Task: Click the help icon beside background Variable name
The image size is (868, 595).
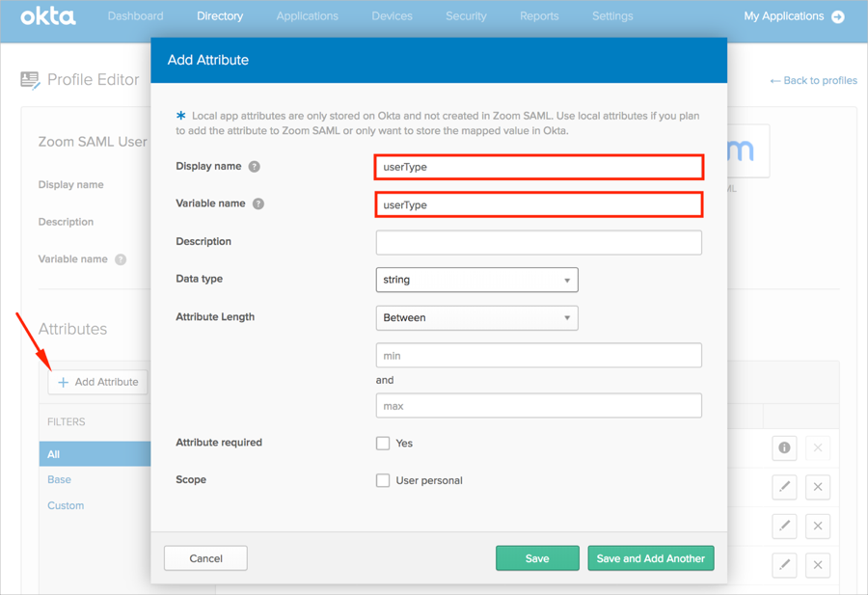Action: [x=121, y=259]
